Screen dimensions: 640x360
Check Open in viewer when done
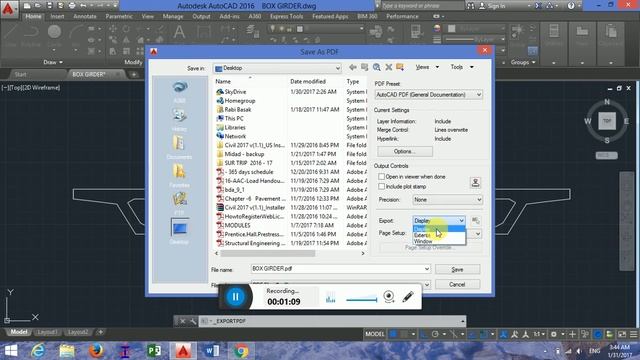coord(381,177)
